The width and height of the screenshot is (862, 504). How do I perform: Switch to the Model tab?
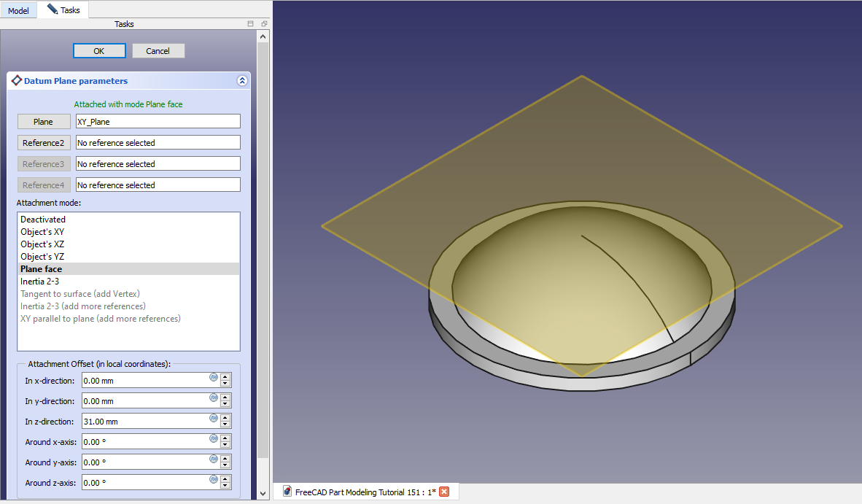point(18,10)
